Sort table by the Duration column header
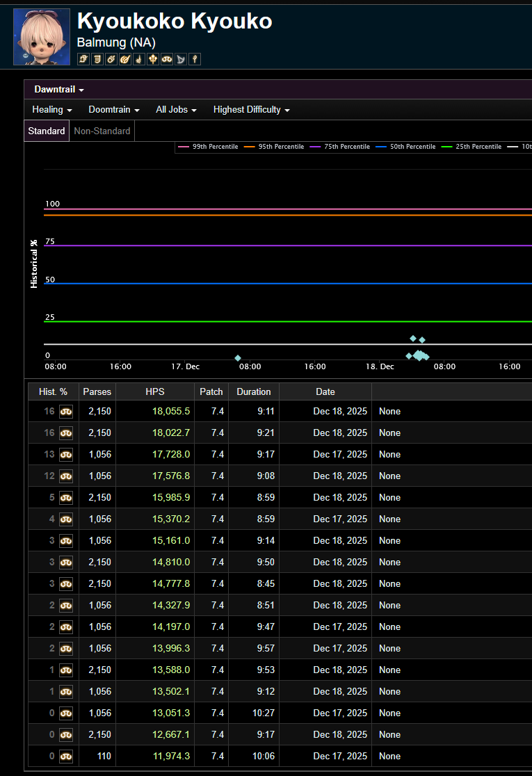The image size is (532, 776). click(x=253, y=391)
